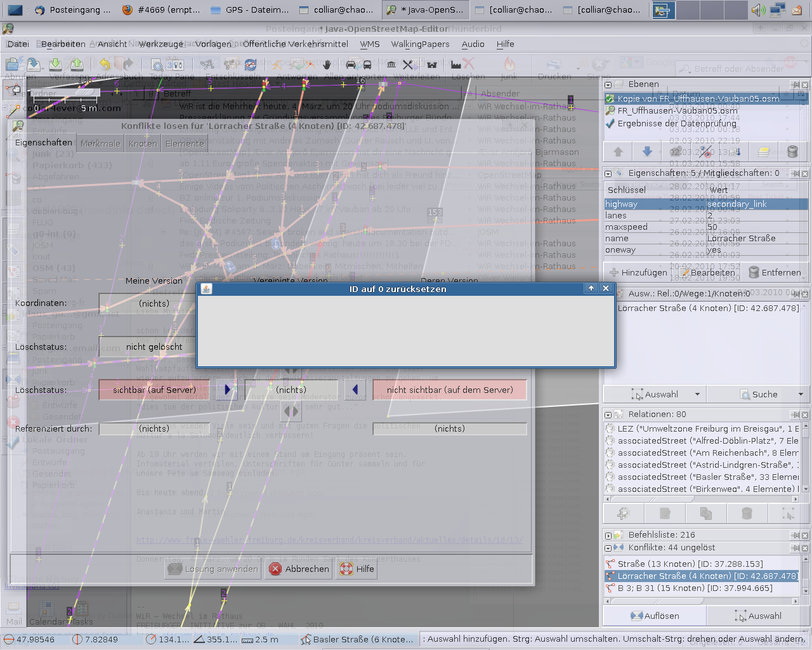Image resolution: width=812 pixels, height=650 pixels.
Task: Click Auflösen in the Konflikte panel
Action: pos(655,616)
